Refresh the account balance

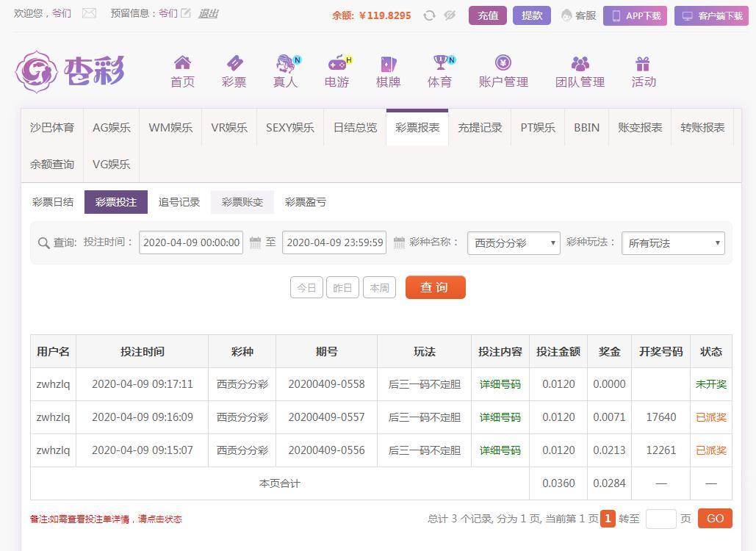tap(429, 15)
